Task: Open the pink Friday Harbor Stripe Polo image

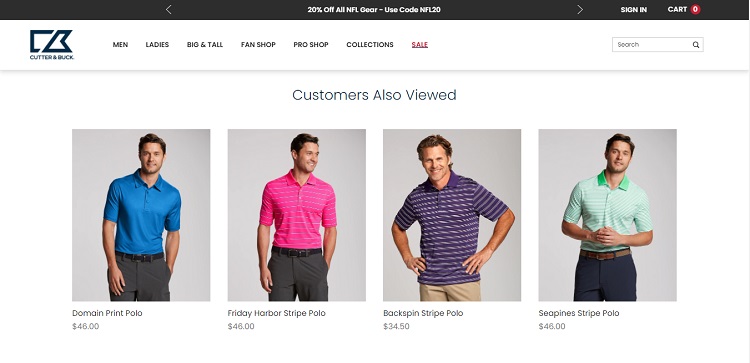Action: click(297, 215)
